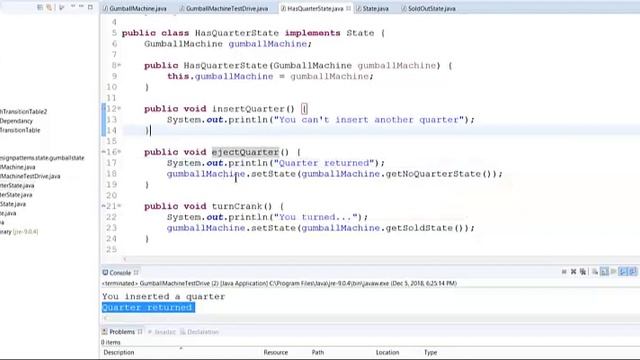Sort Problems by Description column
Image resolution: width=640 pixels, height=360 pixels.
[x=119, y=352]
